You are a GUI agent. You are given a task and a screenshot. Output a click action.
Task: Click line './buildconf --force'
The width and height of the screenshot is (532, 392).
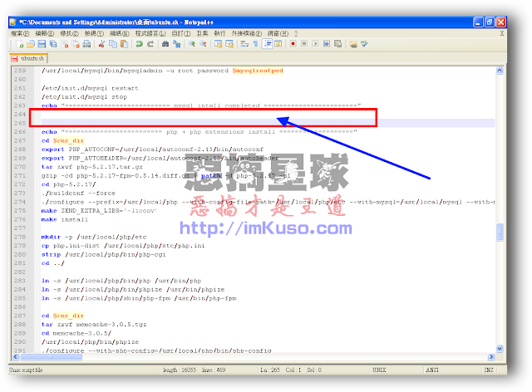click(x=78, y=194)
